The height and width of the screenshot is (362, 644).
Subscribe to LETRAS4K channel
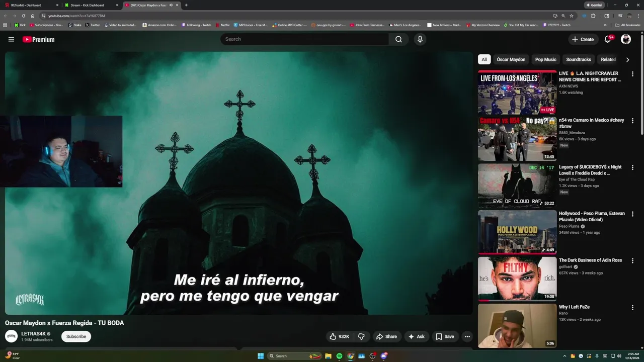point(76,336)
